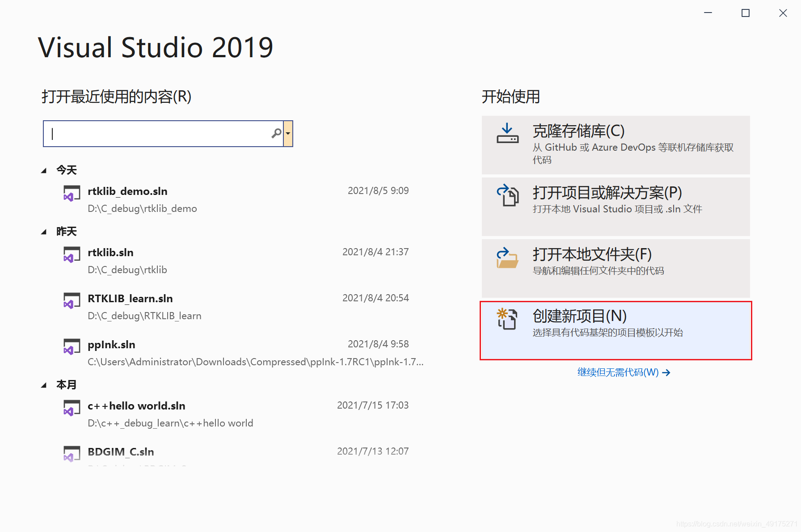
Task: Click the clone repository download icon
Action: (x=507, y=133)
